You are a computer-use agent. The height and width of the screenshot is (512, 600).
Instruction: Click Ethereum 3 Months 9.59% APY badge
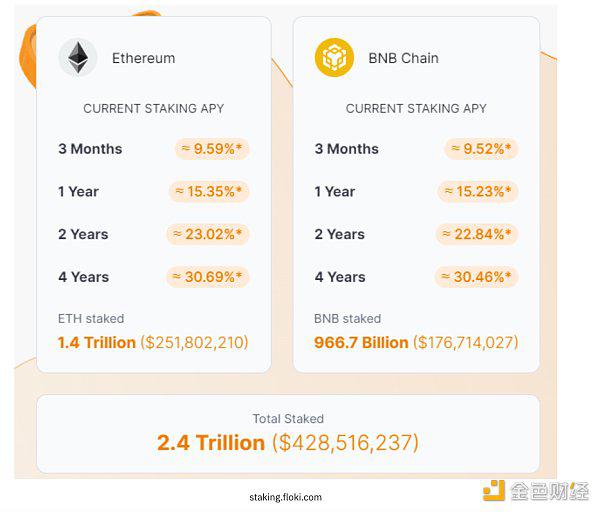pyautogui.click(x=212, y=149)
